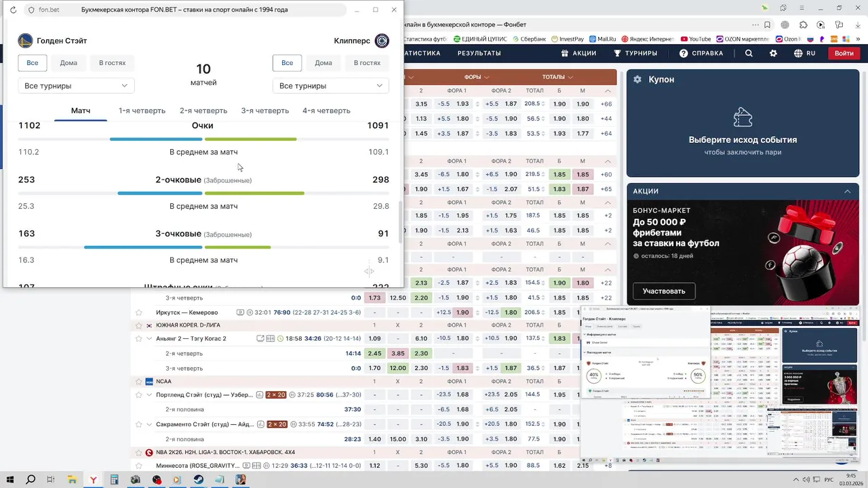The image size is (868, 488).
Task: Click the Участвовать button
Action: (x=664, y=291)
